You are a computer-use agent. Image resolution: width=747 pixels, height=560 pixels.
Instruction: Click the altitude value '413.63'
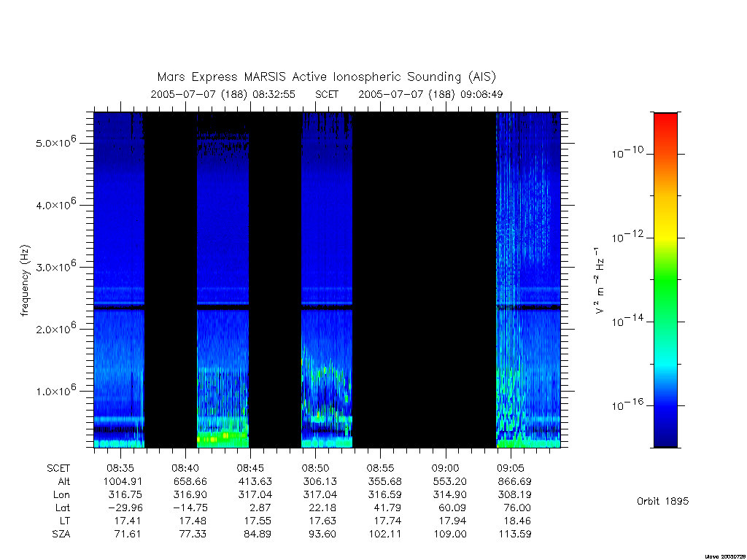click(x=255, y=481)
